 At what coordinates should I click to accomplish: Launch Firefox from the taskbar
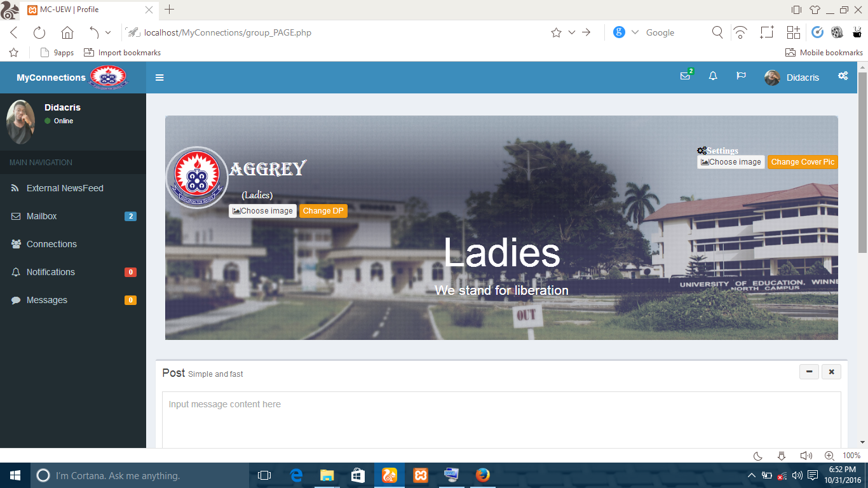click(x=483, y=475)
